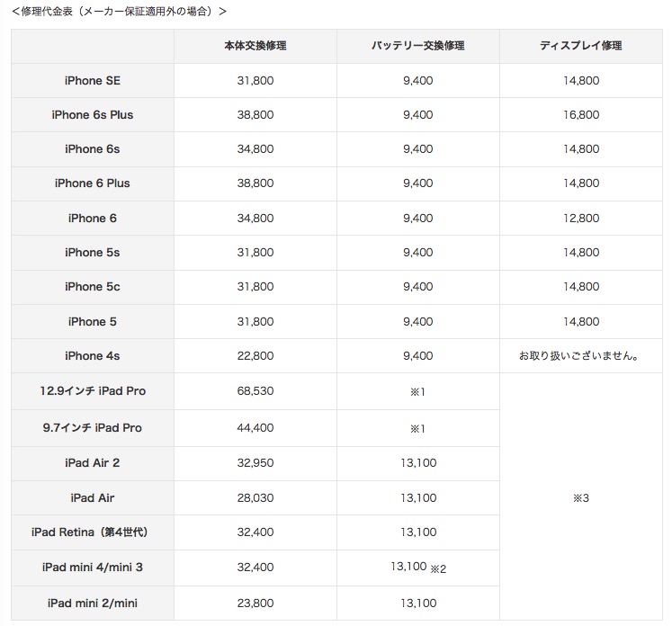Click the iPhone 4s row label
The image size is (672, 626).
[92, 355]
